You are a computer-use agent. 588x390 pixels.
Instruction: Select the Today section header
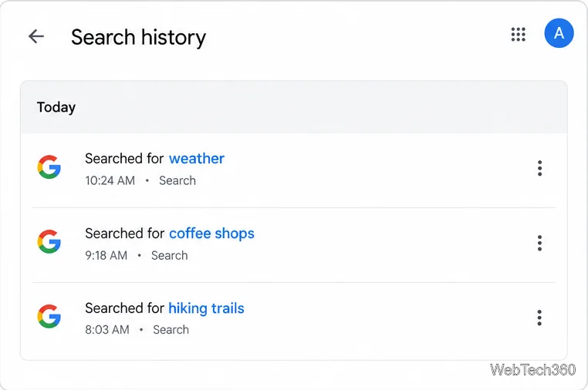[56, 107]
